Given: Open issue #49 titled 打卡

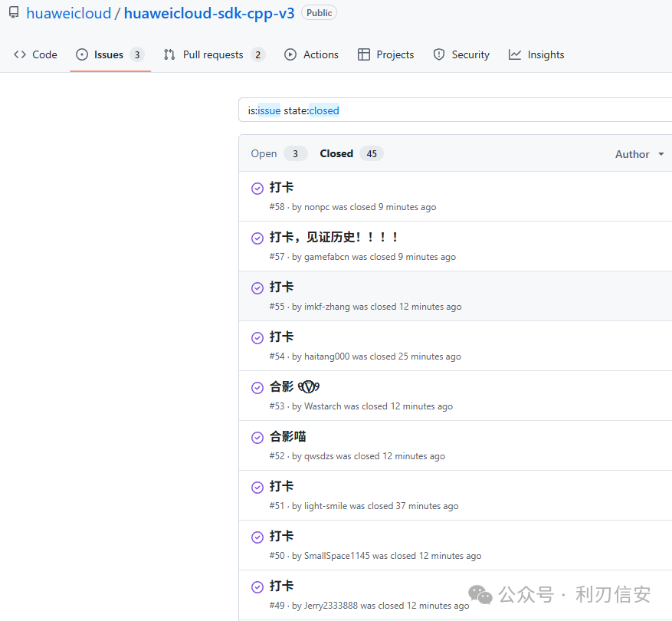Looking at the screenshot, I should point(281,586).
